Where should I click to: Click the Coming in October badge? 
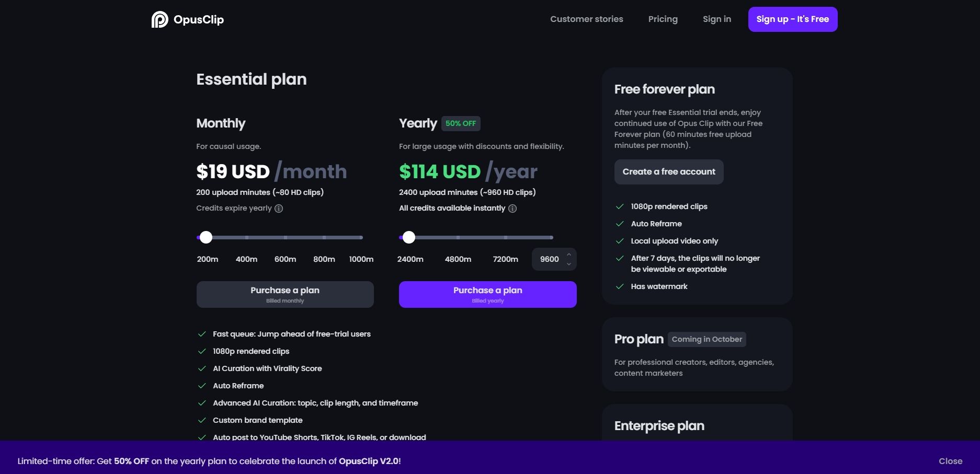coord(707,339)
